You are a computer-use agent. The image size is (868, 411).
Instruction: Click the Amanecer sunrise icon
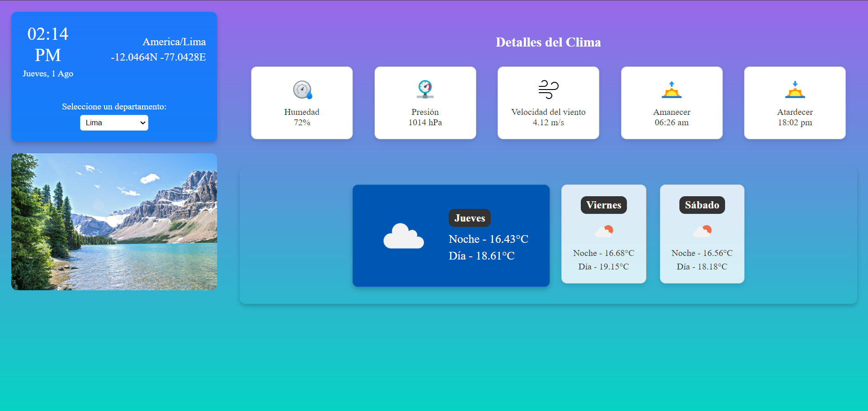pos(672,90)
